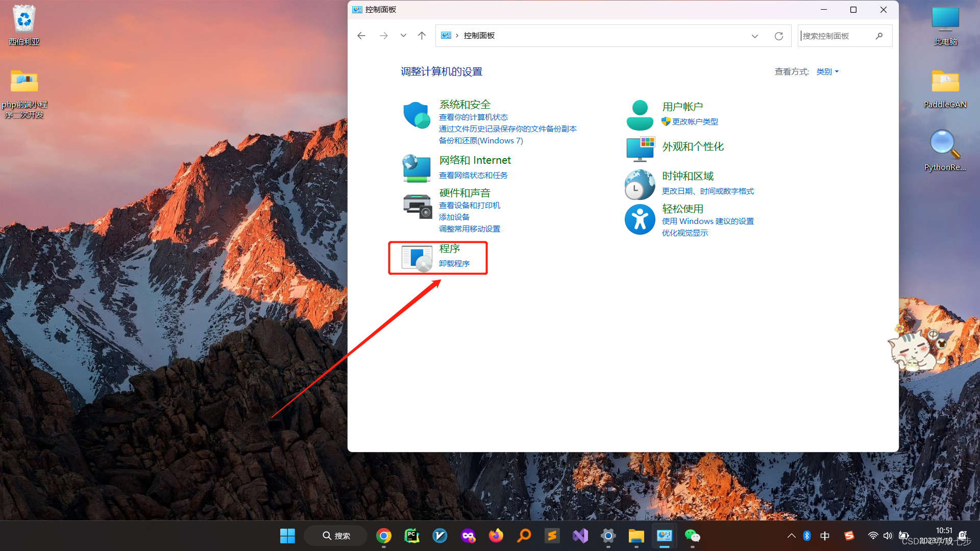980x551 pixels.
Task: Open Appearance and Personalization monitor icon
Action: pos(640,148)
